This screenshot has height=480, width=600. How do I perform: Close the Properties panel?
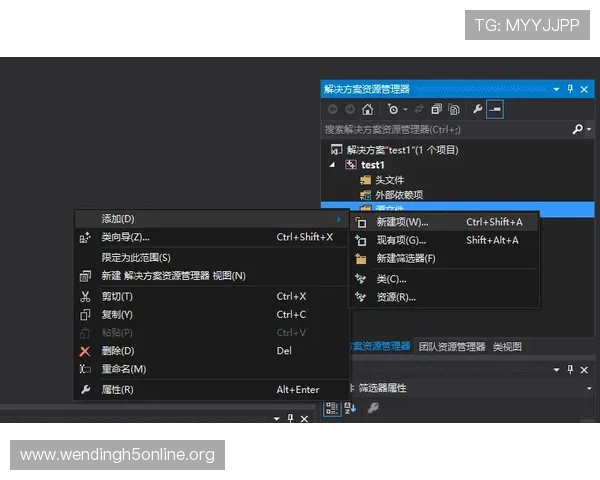[x=584, y=370]
